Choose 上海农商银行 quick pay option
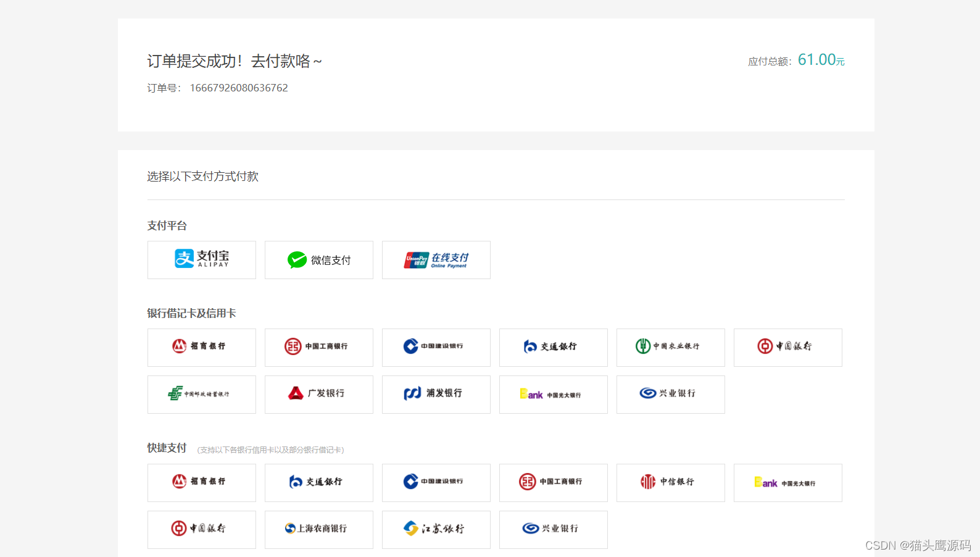Screen dimensions: 980x557 [x=319, y=530]
